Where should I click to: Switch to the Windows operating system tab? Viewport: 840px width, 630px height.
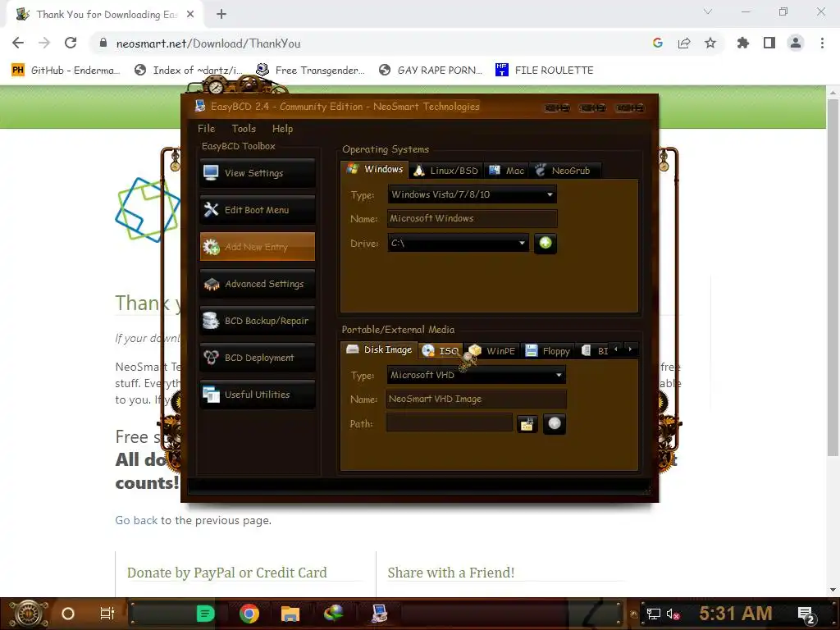tap(374, 169)
